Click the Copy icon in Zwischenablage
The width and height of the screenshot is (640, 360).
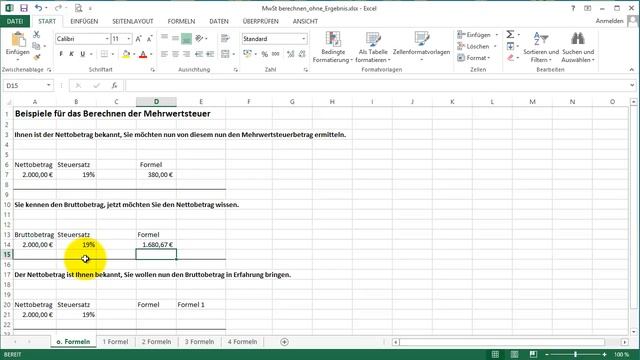36,46
